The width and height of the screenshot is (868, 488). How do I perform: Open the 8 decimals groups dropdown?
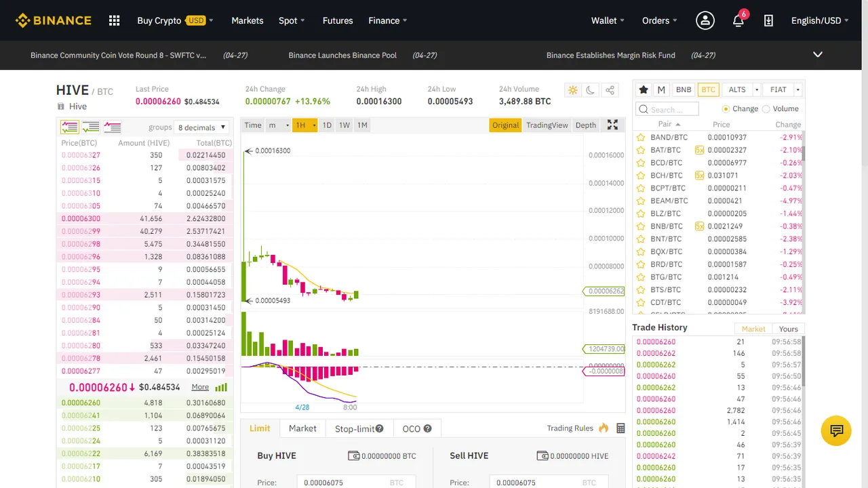click(201, 127)
